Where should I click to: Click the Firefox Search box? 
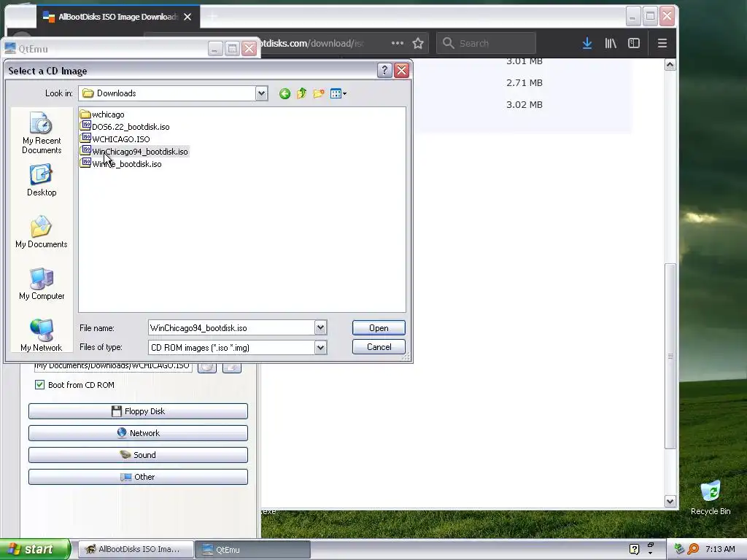pyautogui.click(x=486, y=43)
